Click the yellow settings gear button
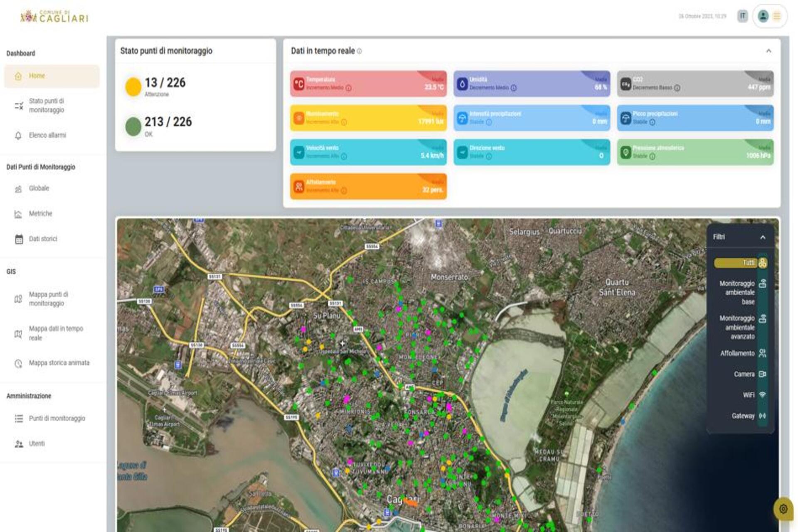 (x=783, y=509)
